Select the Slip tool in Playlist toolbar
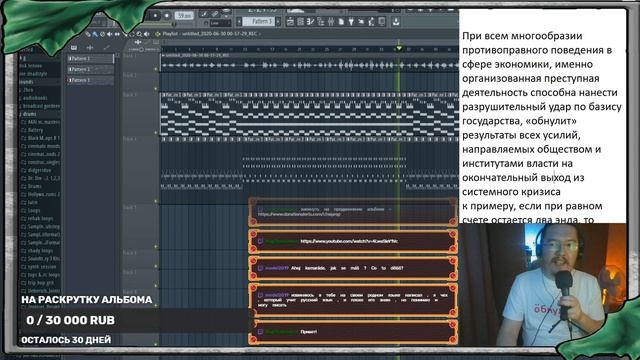This screenshot has width=640, height=360. [117, 34]
